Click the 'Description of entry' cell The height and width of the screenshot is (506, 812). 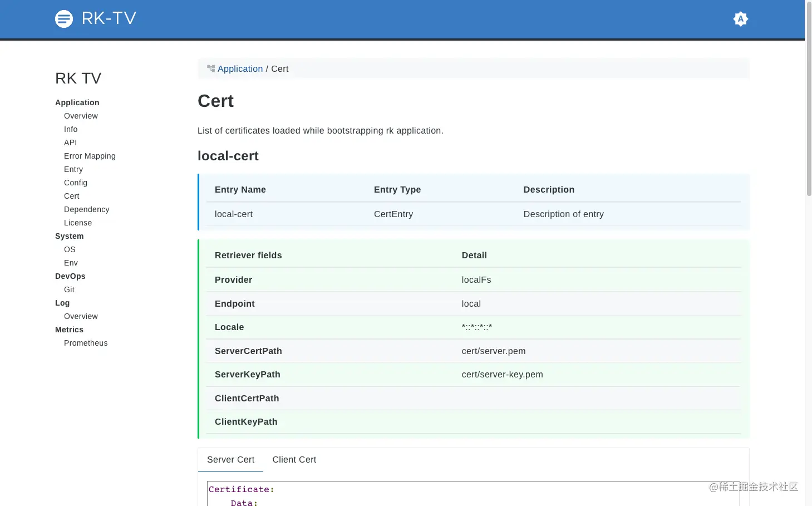click(563, 214)
